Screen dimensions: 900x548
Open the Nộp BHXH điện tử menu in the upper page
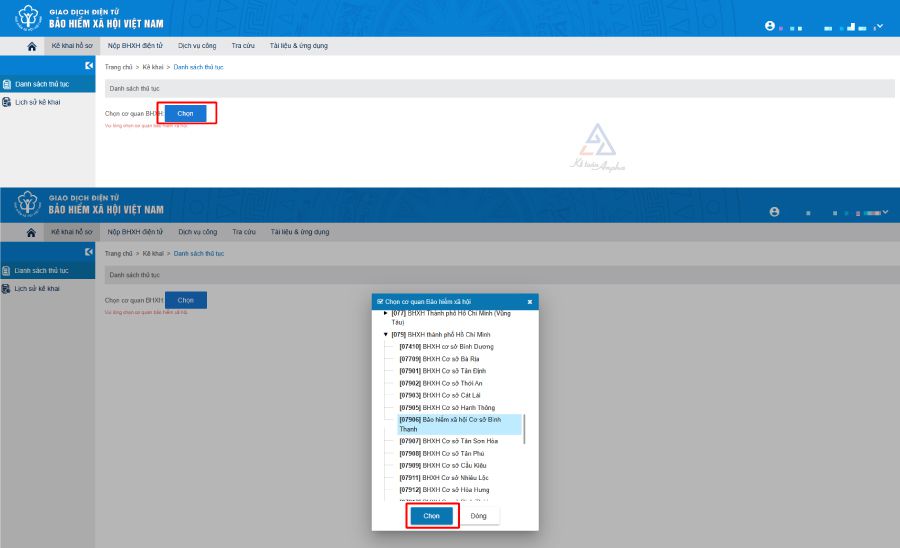[135, 46]
